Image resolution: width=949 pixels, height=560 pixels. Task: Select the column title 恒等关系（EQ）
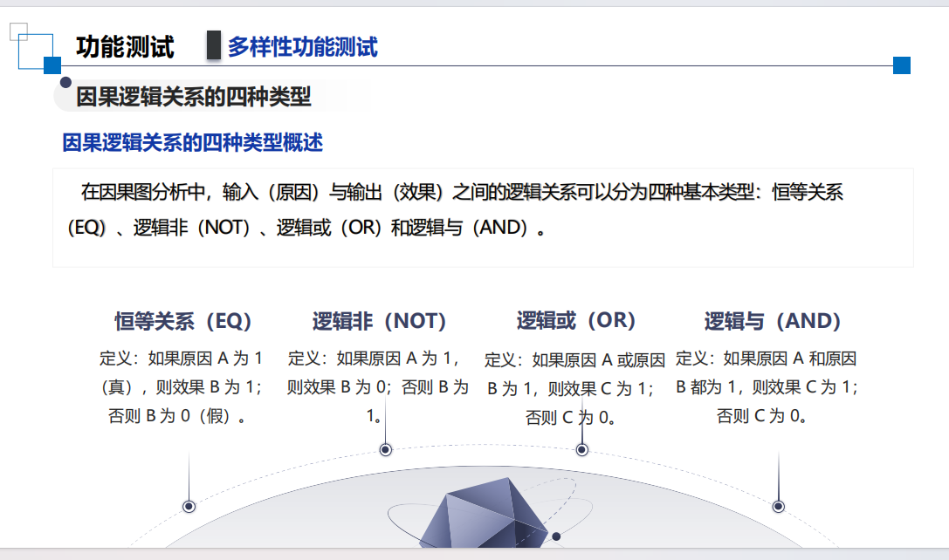pyautogui.click(x=182, y=320)
